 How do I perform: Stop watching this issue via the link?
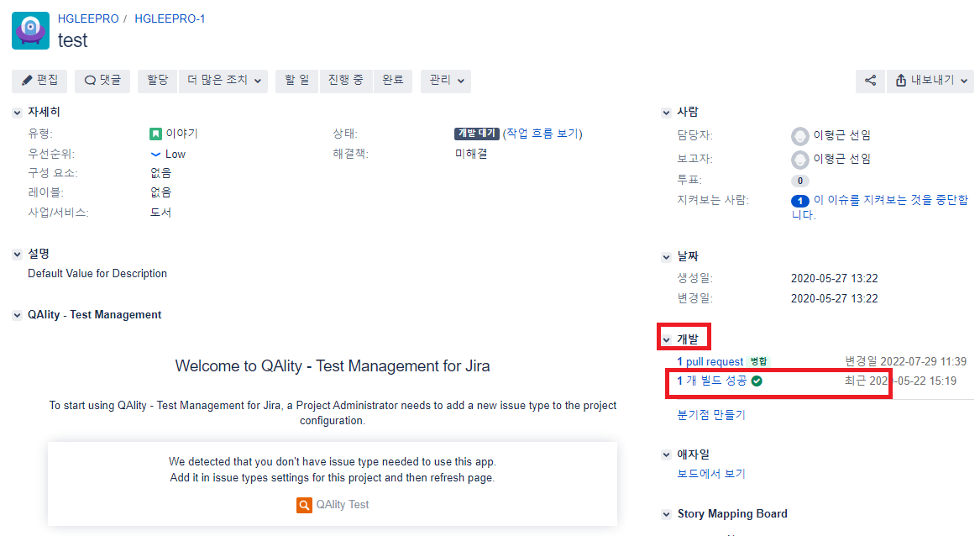880,207
